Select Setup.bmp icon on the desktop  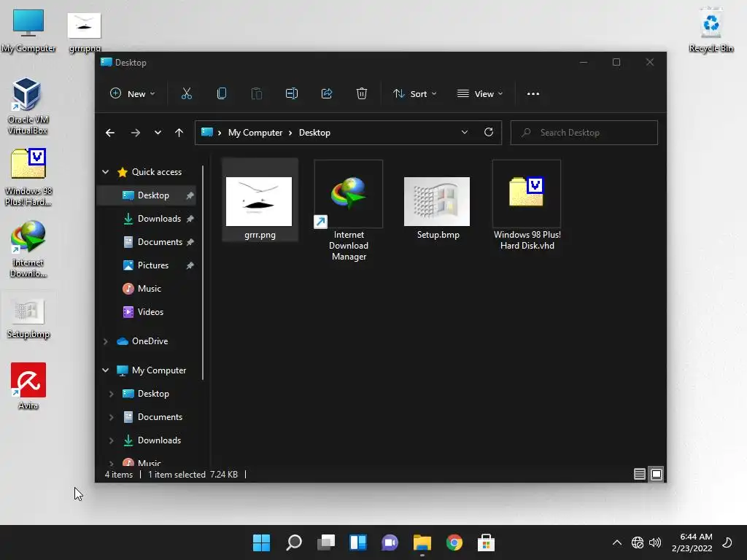pyautogui.click(x=28, y=316)
